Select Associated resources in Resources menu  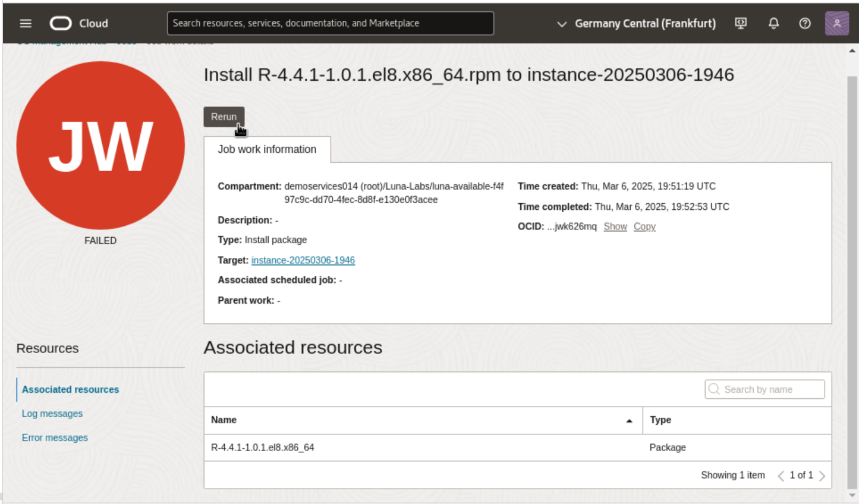pos(70,389)
